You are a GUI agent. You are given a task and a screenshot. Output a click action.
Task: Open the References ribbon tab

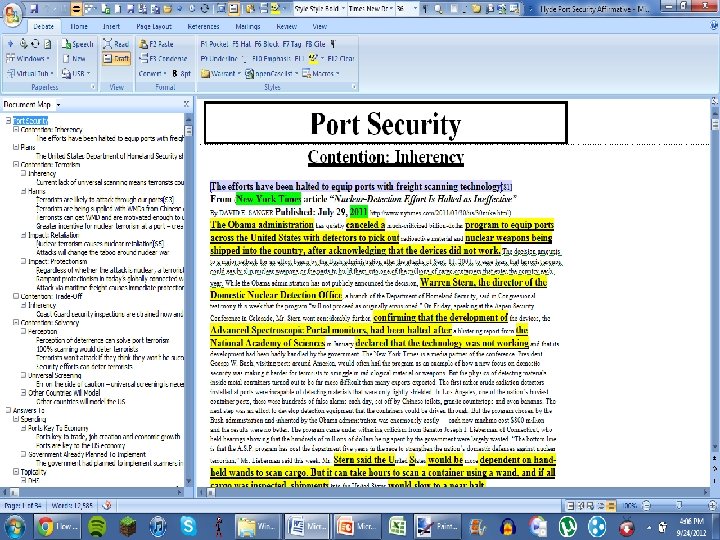tap(203, 27)
